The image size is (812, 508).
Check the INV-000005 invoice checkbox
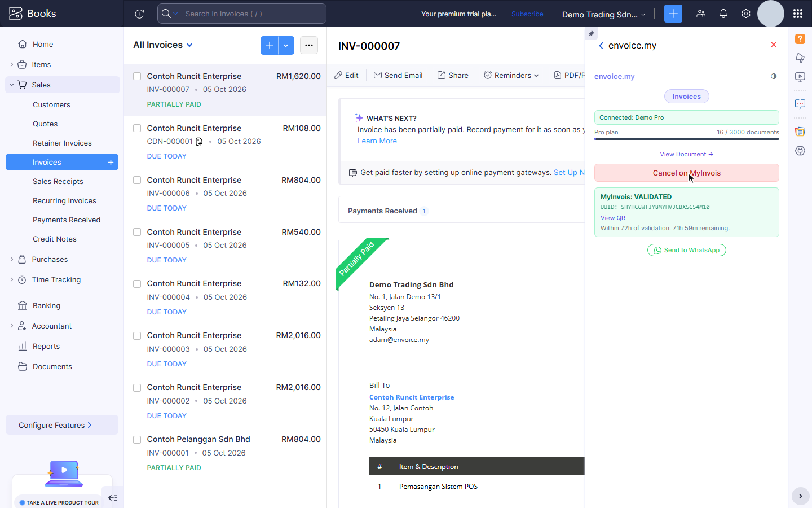pos(137,232)
